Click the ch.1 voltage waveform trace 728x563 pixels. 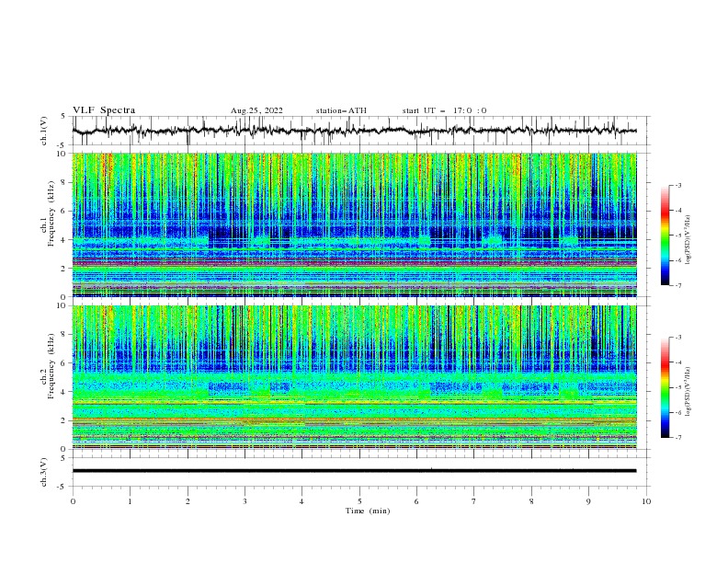(354, 131)
